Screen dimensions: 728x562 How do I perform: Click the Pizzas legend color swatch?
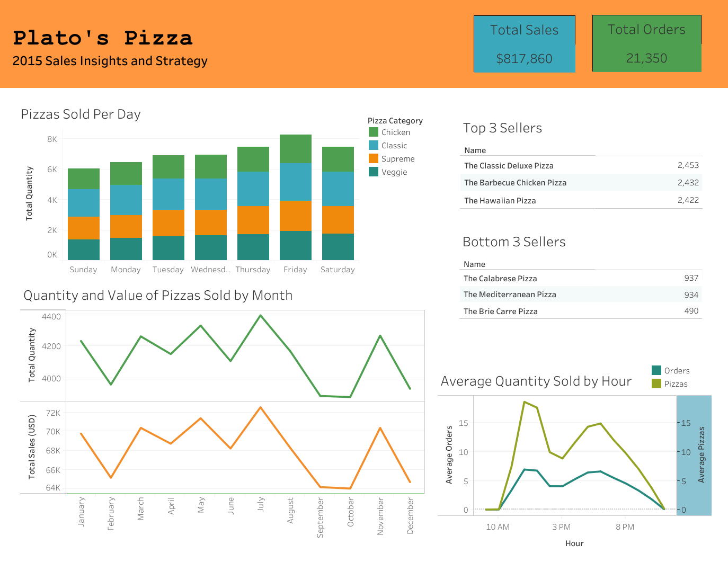[x=656, y=383]
